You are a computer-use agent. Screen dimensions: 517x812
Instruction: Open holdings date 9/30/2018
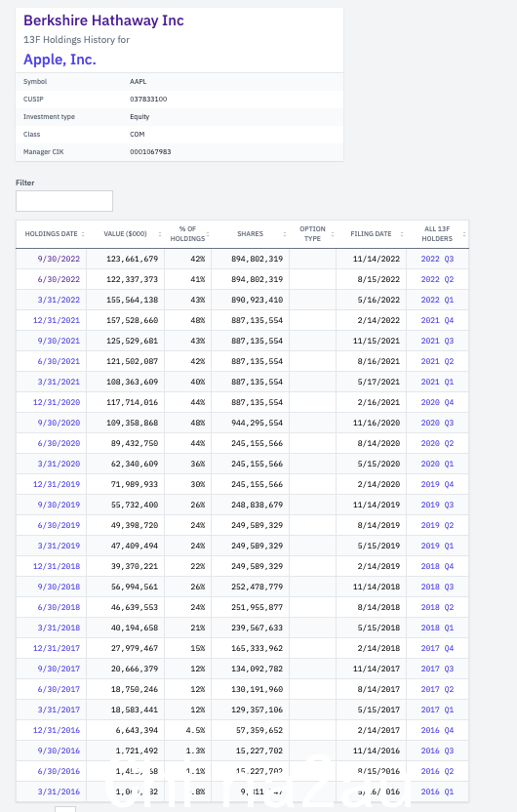(x=59, y=587)
